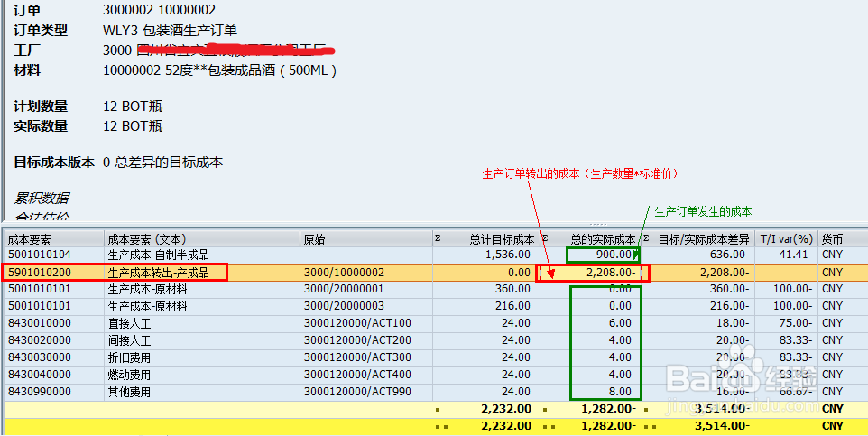Click the 其他费用 cell

129,393
